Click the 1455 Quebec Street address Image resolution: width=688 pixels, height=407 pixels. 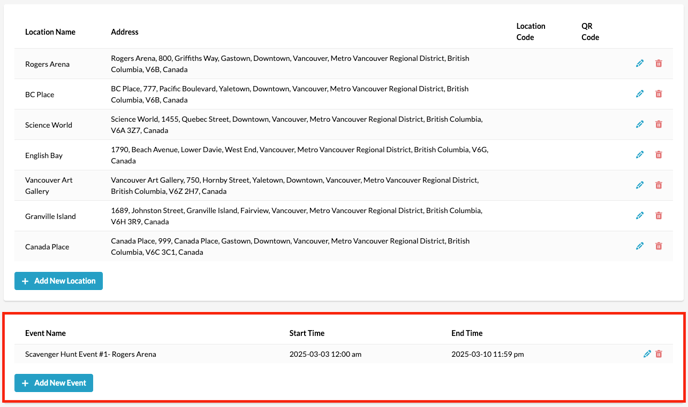point(297,125)
